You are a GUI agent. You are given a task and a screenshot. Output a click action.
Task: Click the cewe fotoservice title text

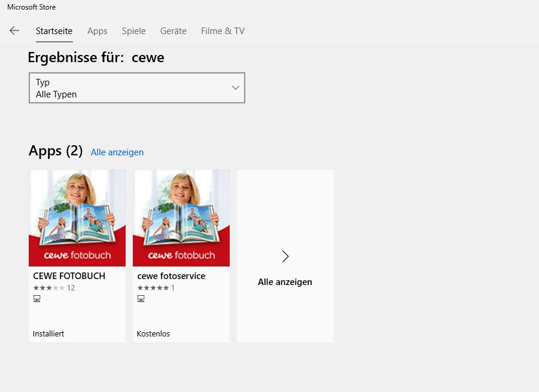[171, 276]
